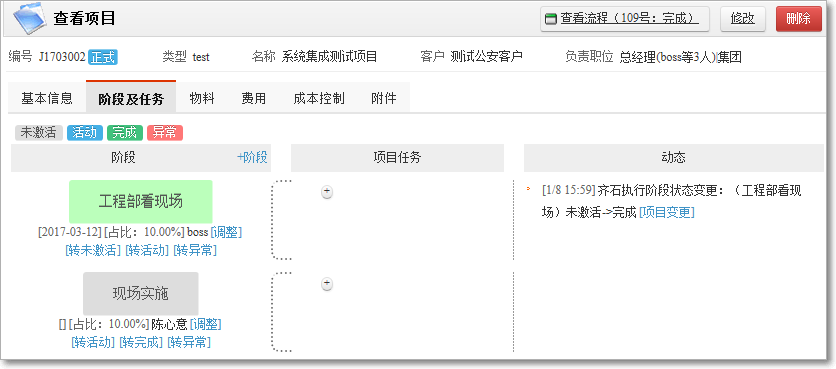
Task: Click project name 系统集成测试项目
Action: (329, 57)
